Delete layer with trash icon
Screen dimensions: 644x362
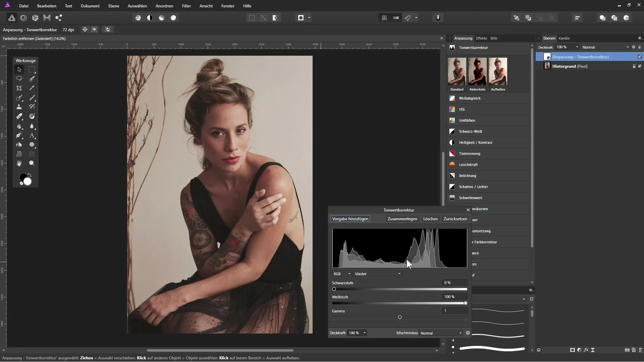tap(640, 350)
